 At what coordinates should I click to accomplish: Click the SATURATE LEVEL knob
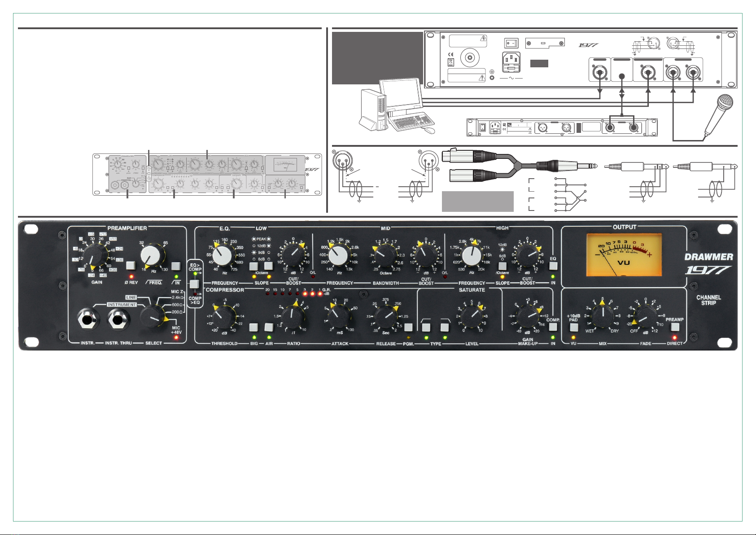pos(472,317)
